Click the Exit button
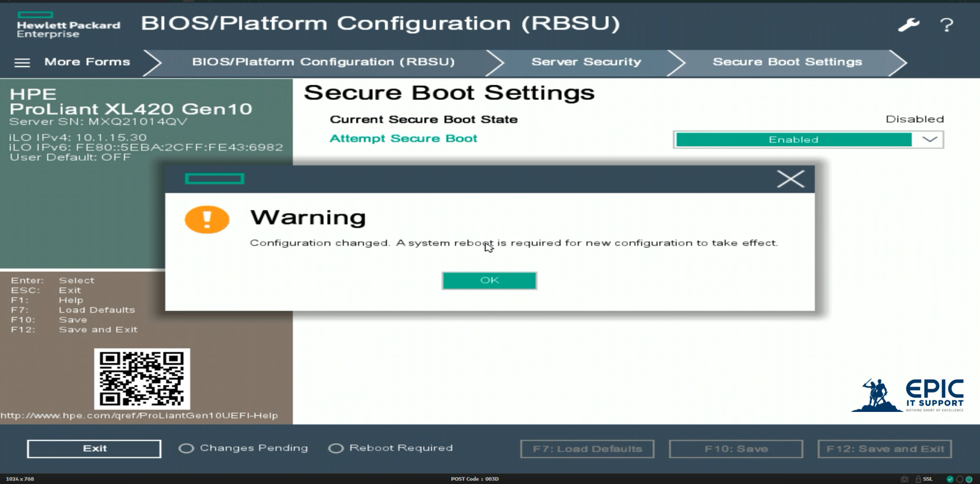 click(x=94, y=448)
